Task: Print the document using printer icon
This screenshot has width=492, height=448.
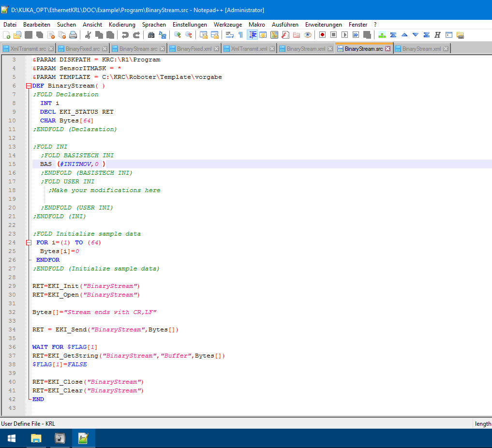Action: [x=73, y=35]
